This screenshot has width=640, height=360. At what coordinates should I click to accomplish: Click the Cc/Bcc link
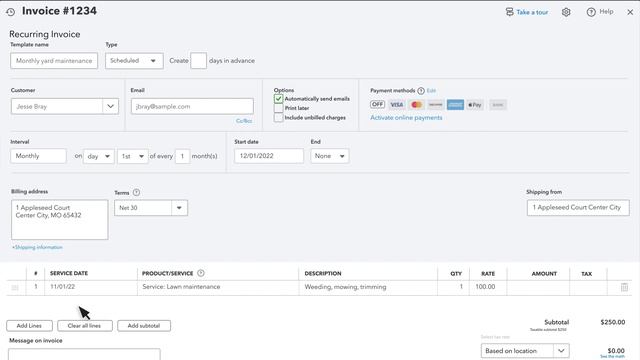(244, 121)
